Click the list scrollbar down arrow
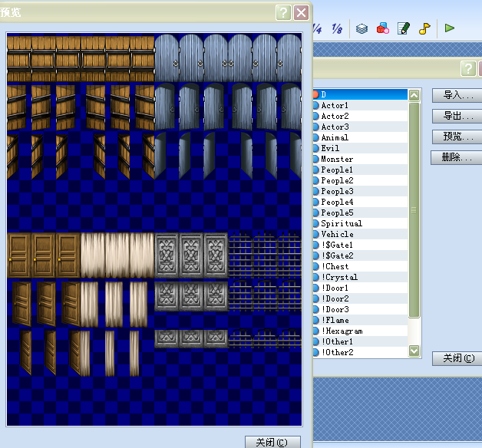Viewport: 482px width, 448px height. tap(414, 351)
